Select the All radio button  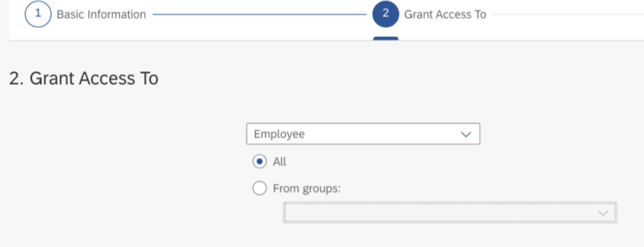coord(259,162)
